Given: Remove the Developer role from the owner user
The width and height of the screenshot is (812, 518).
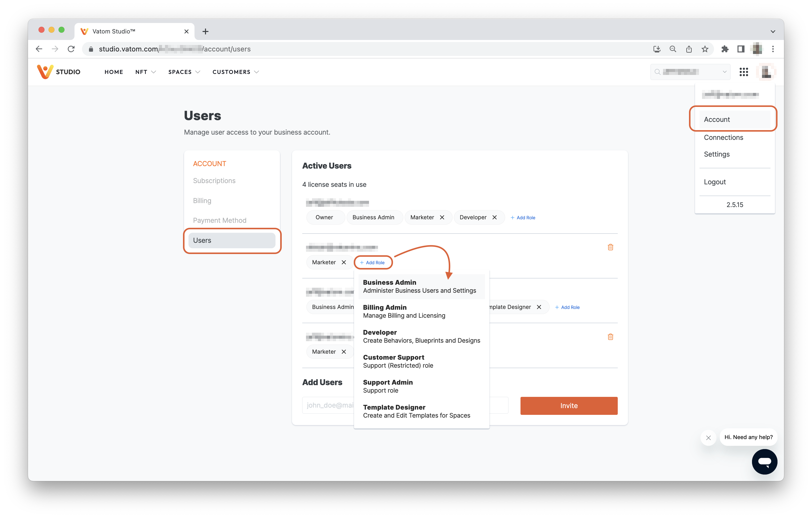Looking at the screenshot, I should [x=495, y=218].
